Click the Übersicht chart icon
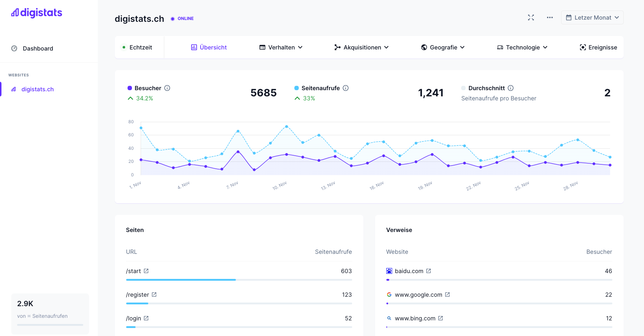 click(194, 47)
